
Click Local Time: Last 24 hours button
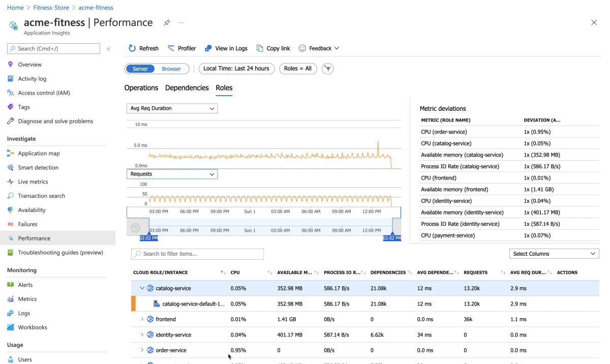(236, 69)
